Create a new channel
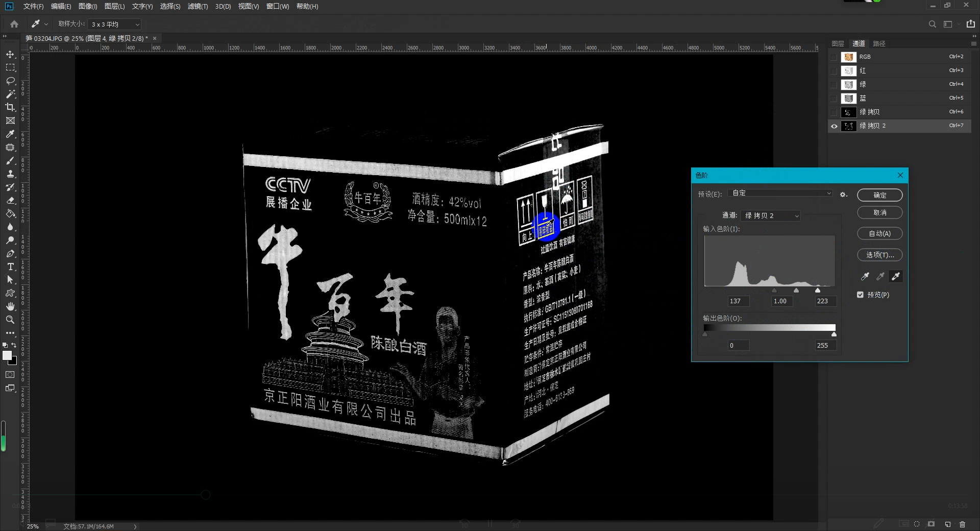This screenshot has width=980, height=531. pyautogui.click(x=948, y=524)
